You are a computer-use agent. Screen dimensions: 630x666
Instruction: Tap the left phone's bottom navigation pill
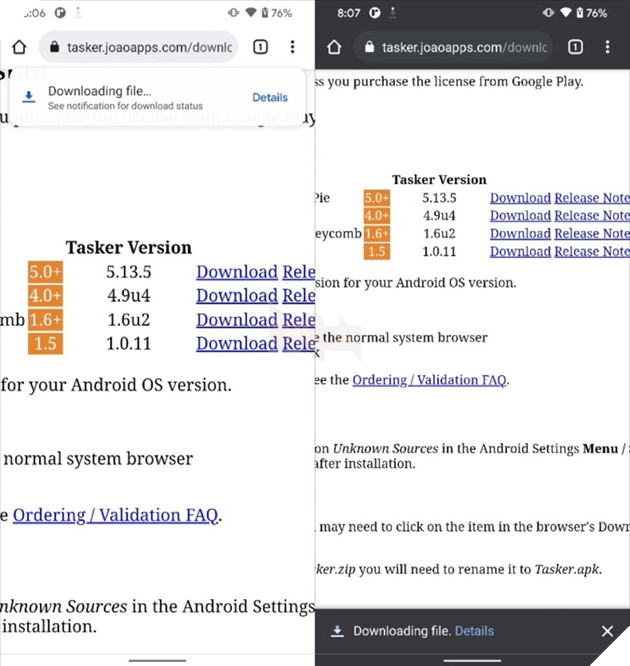click(158, 660)
